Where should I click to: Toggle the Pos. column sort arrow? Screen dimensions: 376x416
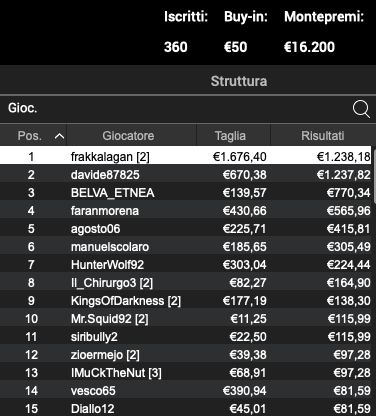tap(59, 136)
